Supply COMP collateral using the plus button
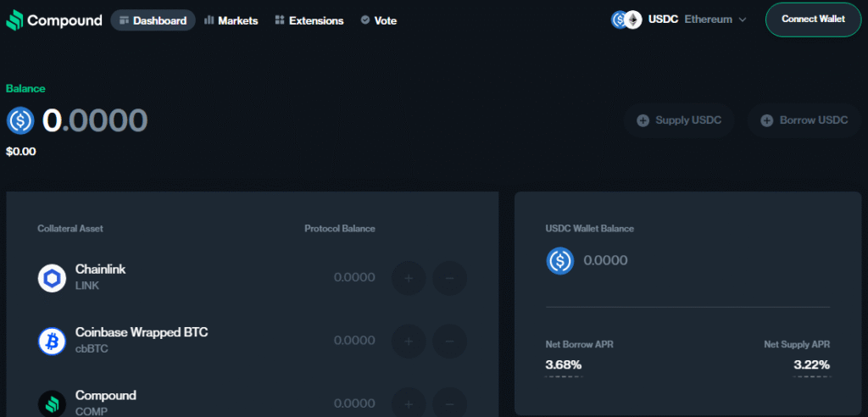 (x=409, y=403)
